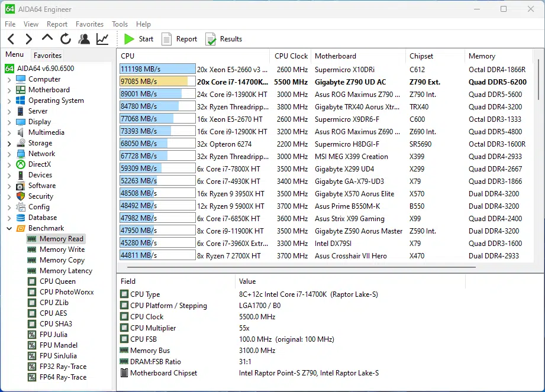Open the graph chart toolbar icon

(102, 39)
